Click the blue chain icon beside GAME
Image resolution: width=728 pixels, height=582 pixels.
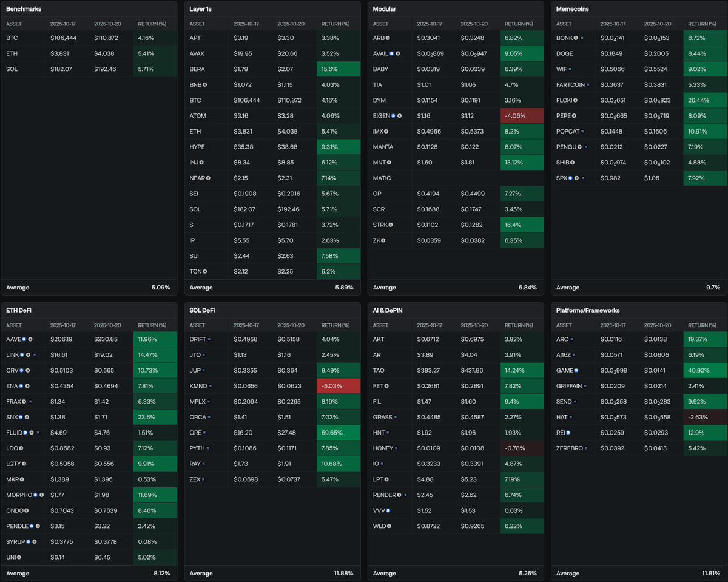(x=576, y=370)
